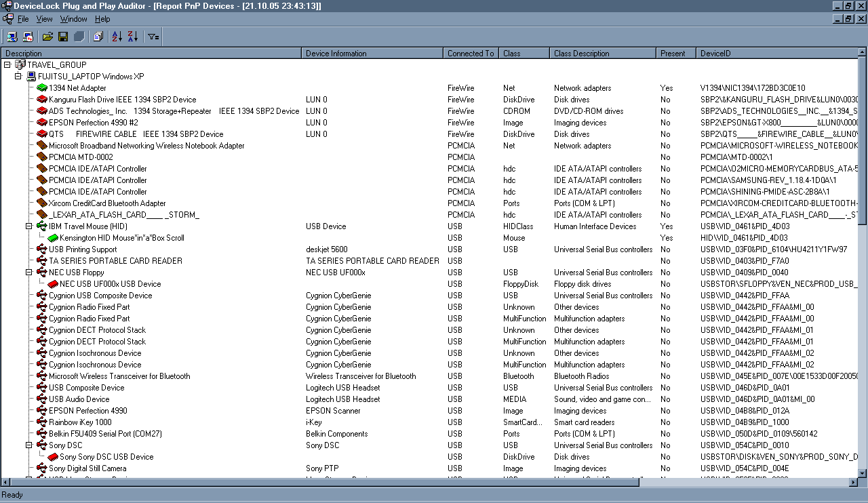Click the DeviceLock icon left of the File menu

(x=9, y=19)
